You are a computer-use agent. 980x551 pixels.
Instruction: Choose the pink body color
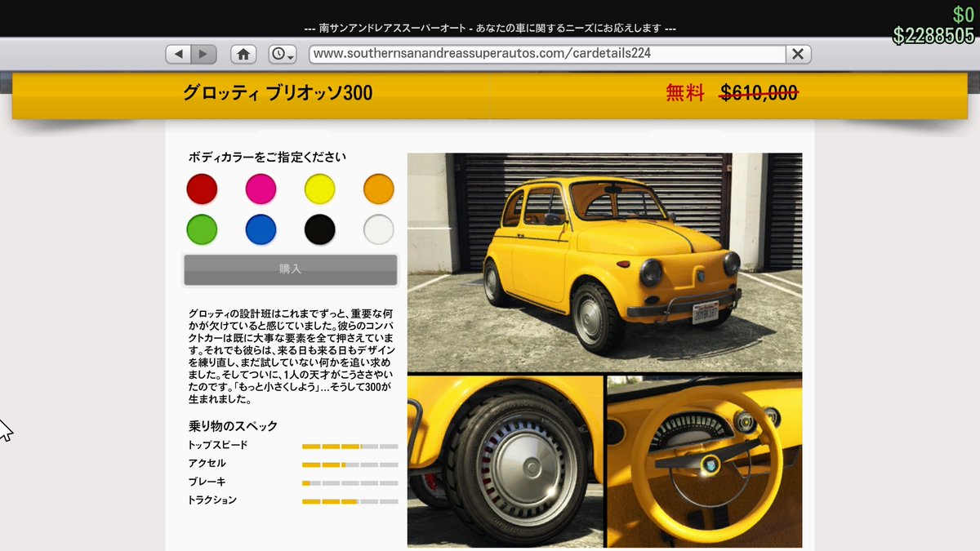(x=261, y=189)
